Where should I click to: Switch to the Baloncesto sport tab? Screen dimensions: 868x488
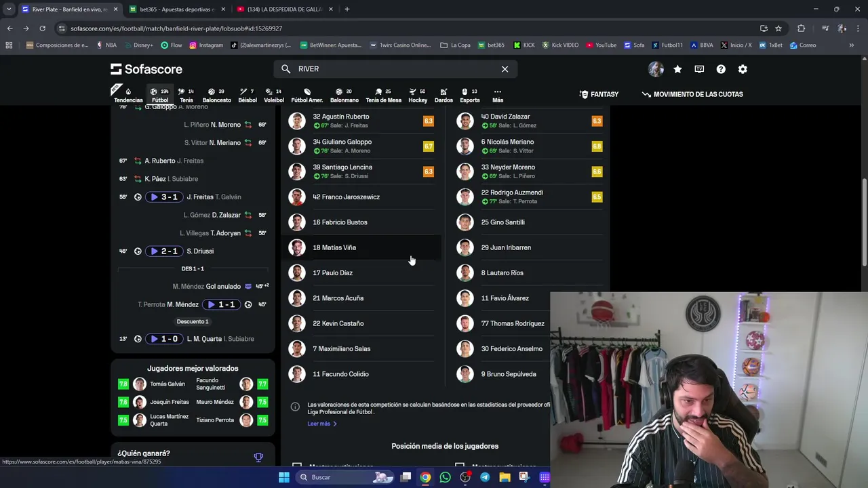216,95
